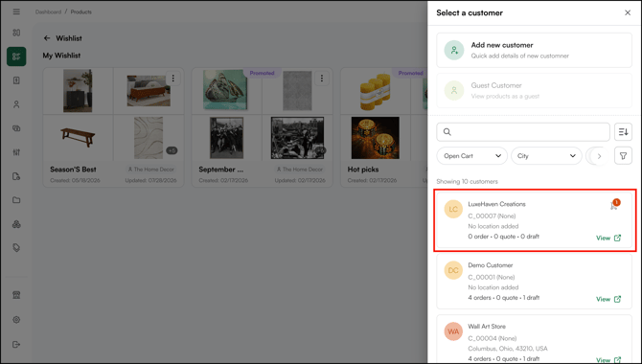Open the customers person sidebar icon
The width and height of the screenshot is (642, 364).
click(16, 104)
